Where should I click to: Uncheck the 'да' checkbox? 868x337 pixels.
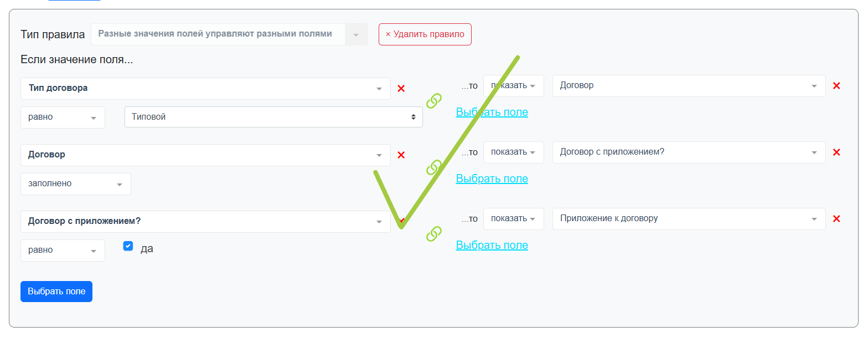(128, 246)
